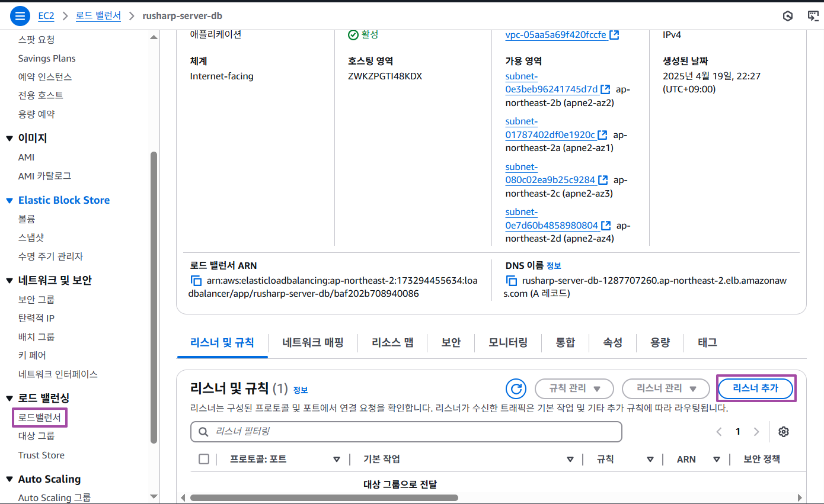Select all listeners checkbox in header

[x=204, y=459]
